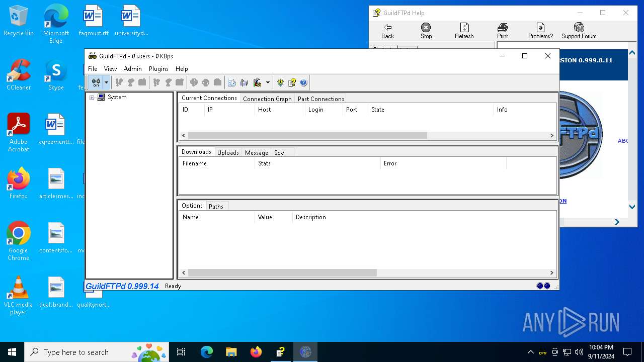Open Support Forum in Help window
Viewport: 644px width, 362px height.
click(x=579, y=31)
